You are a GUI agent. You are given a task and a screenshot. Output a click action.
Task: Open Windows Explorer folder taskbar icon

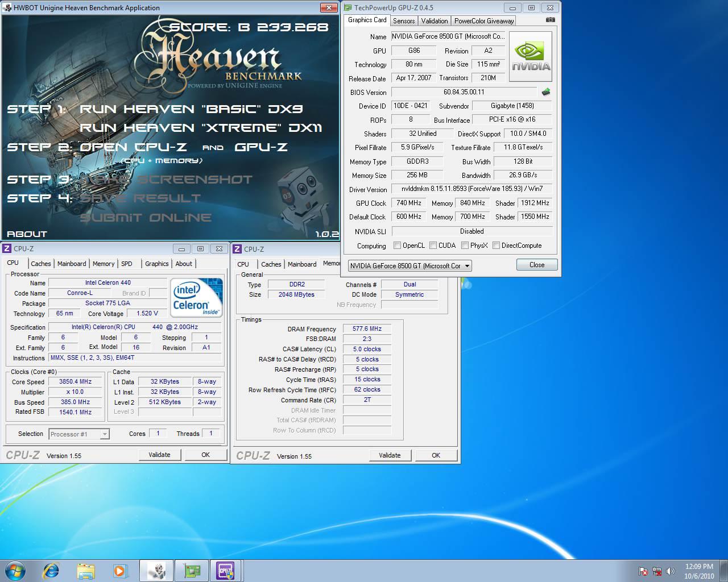point(86,571)
